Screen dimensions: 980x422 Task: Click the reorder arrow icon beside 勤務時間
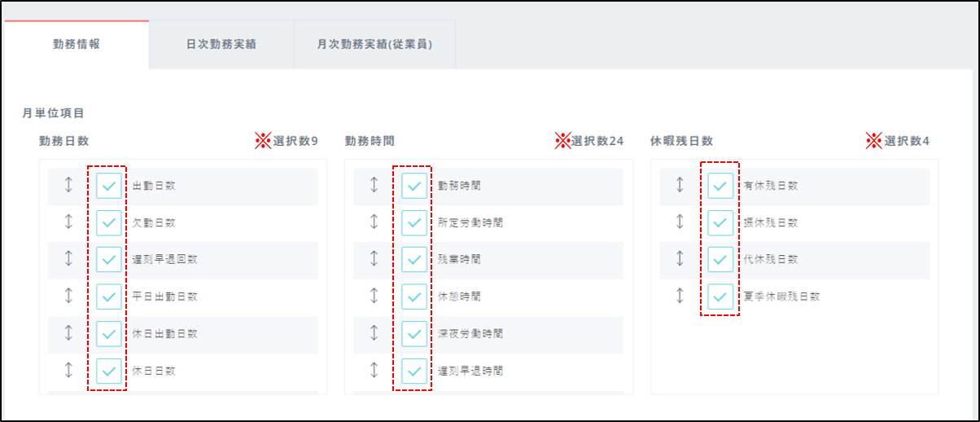point(374,186)
